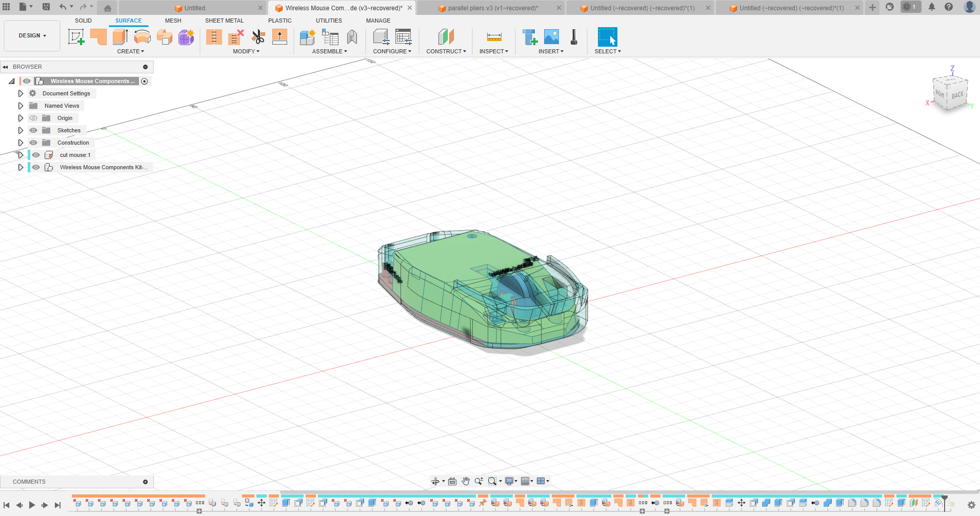The width and height of the screenshot is (980, 516).
Task: Open the INSERT menu
Action: pyautogui.click(x=551, y=51)
